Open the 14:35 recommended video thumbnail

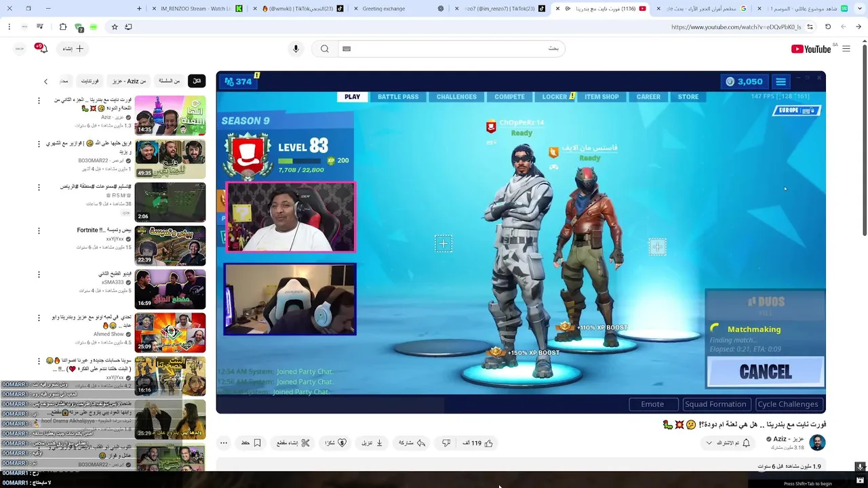(x=170, y=115)
